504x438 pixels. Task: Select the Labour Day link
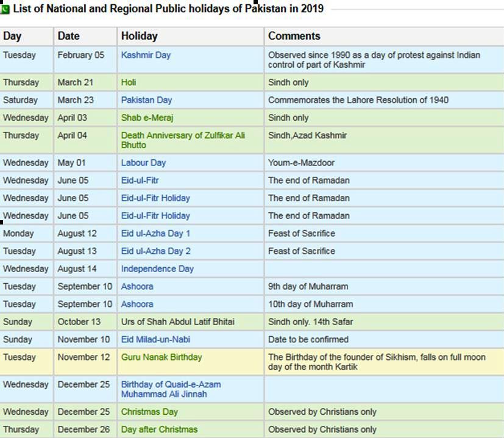(143, 163)
